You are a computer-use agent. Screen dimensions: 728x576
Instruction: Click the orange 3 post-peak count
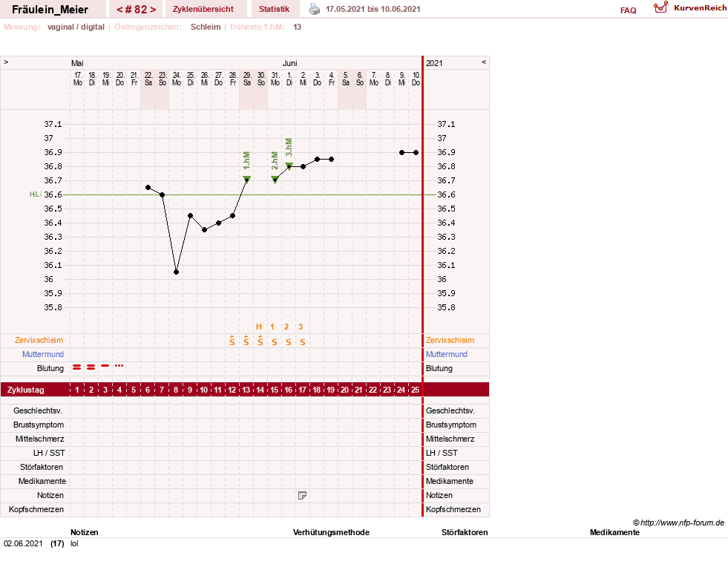pos(301,327)
